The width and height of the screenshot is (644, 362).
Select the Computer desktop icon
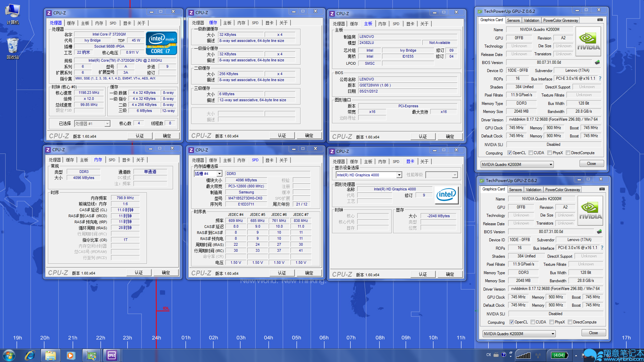pyautogui.click(x=13, y=14)
